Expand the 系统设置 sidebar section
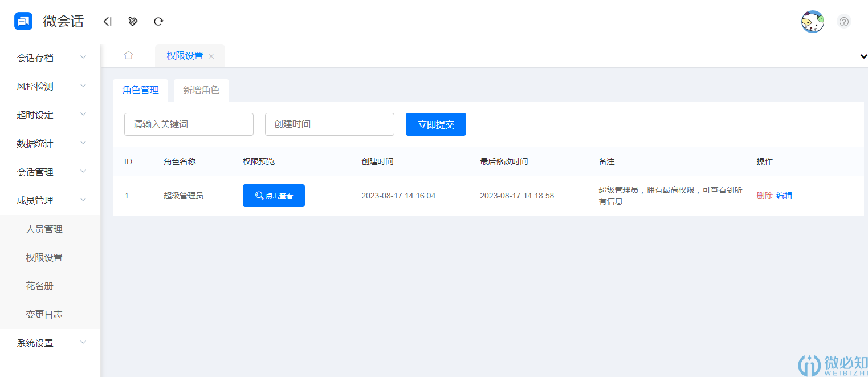The image size is (868, 377). coord(50,342)
